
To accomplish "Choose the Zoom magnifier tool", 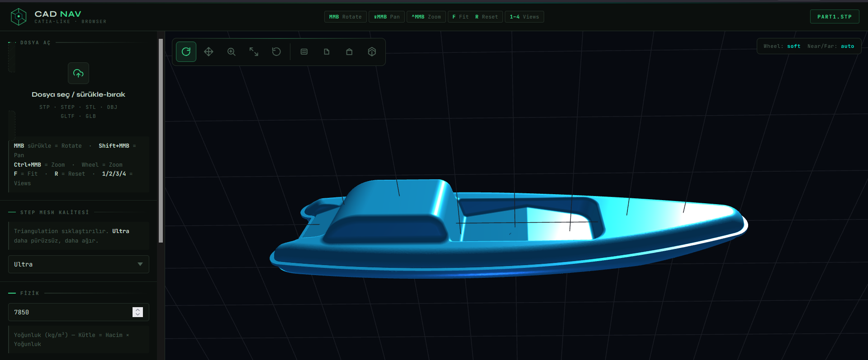I will pos(231,52).
